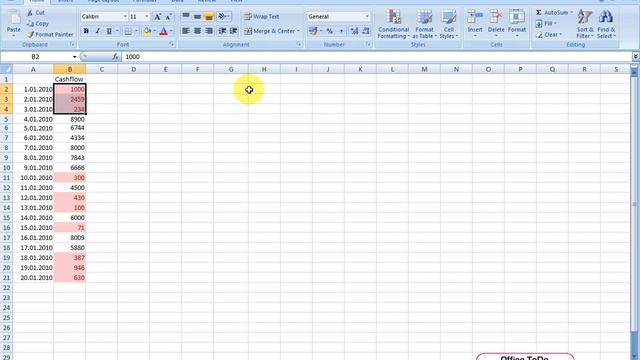
Task: Cut the selection with the scissors button
Action: pyautogui.click(x=36, y=13)
